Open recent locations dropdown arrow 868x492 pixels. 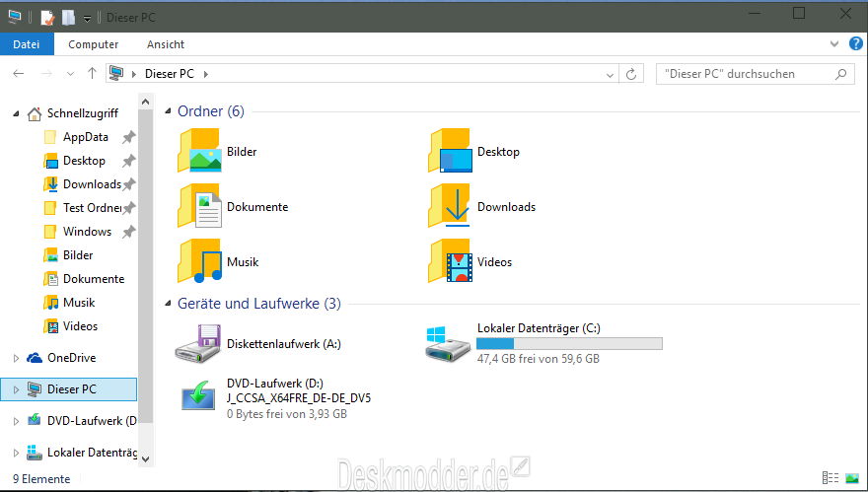click(x=70, y=74)
